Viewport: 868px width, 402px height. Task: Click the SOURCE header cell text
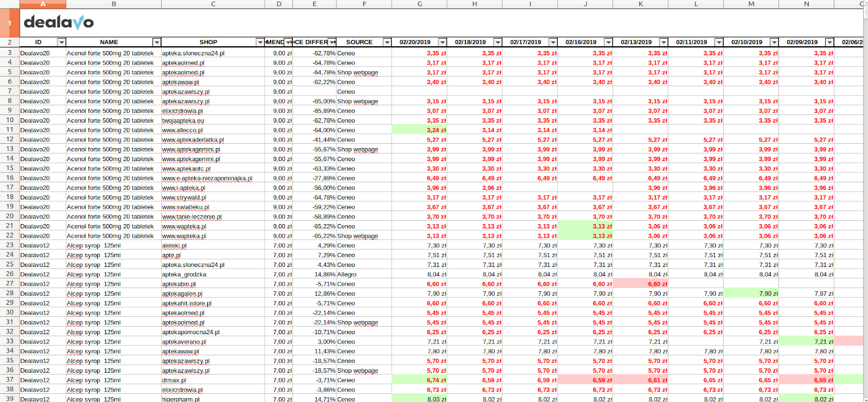(359, 42)
